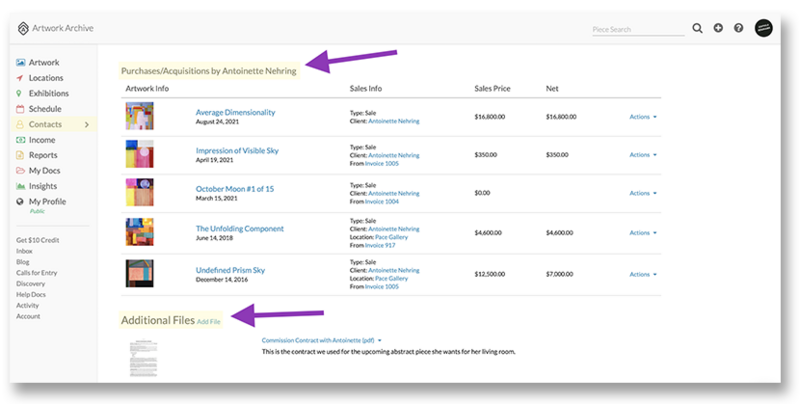
Task: Open Activity in the sidebar
Action: [x=28, y=306]
